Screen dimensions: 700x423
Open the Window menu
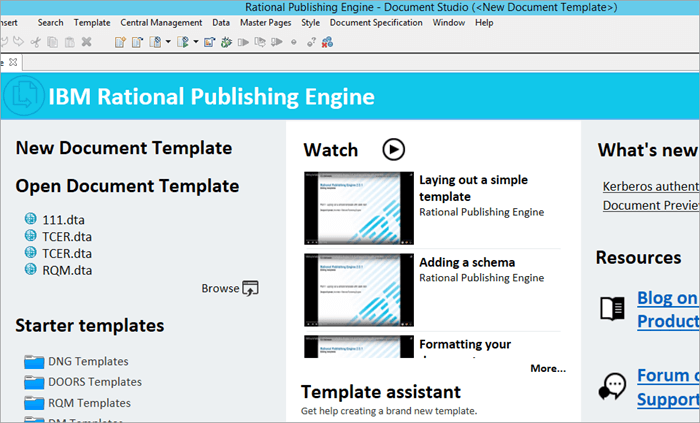(449, 22)
